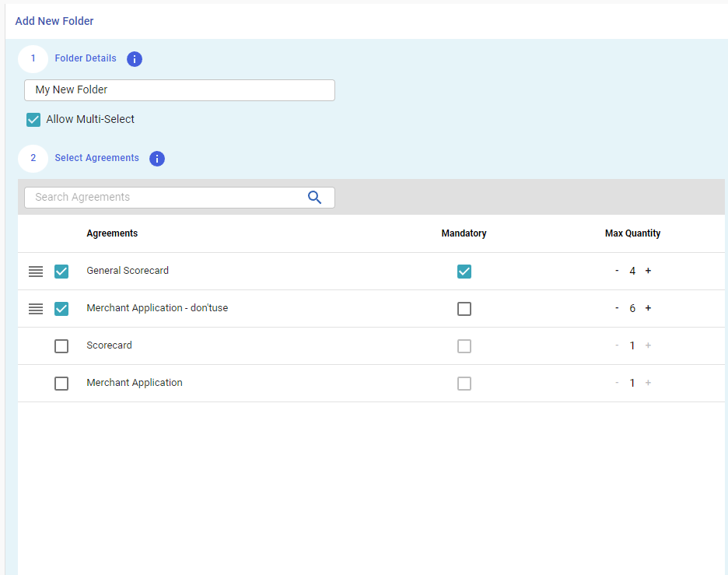Click the Merchant Application agreement name

pyautogui.click(x=135, y=383)
